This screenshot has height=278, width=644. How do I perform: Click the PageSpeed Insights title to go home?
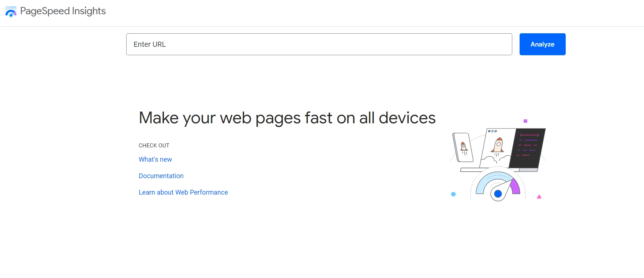point(63,11)
